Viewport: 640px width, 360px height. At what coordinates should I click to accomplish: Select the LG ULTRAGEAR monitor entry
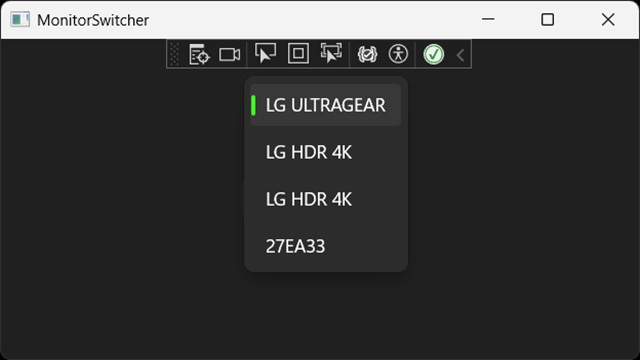tap(325, 105)
